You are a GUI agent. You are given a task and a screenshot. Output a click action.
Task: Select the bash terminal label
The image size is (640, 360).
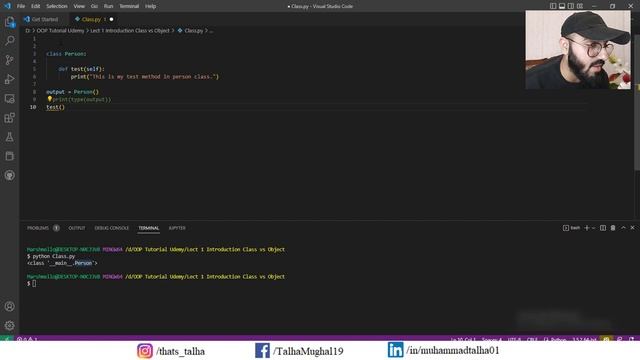pos(571,228)
